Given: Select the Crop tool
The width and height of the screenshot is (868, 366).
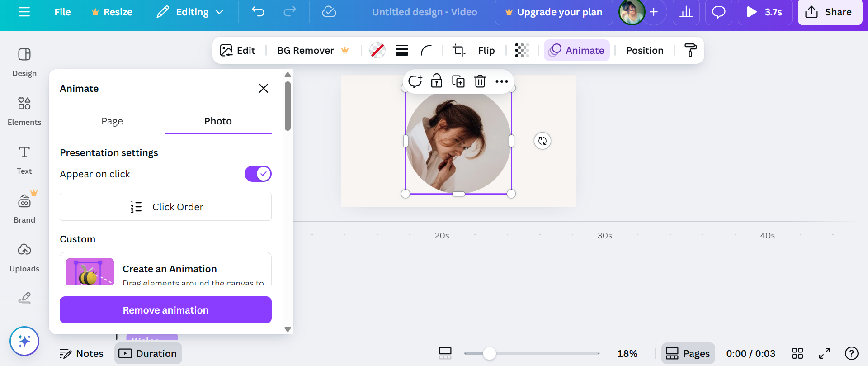Looking at the screenshot, I should point(458,50).
